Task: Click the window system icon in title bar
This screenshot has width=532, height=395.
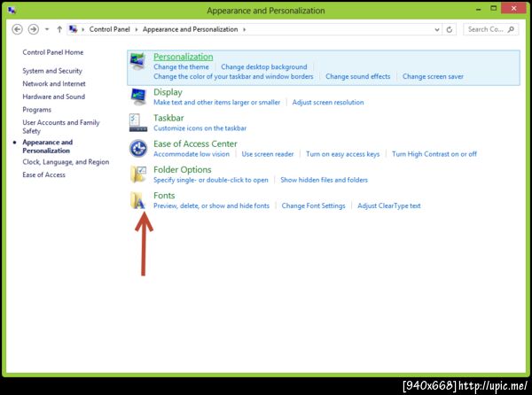Action: (x=12, y=11)
